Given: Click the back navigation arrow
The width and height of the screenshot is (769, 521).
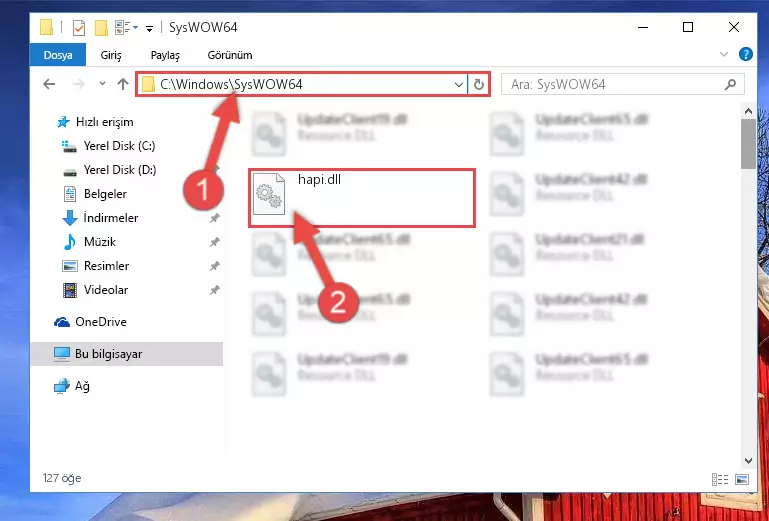Looking at the screenshot, I should 49,84.
